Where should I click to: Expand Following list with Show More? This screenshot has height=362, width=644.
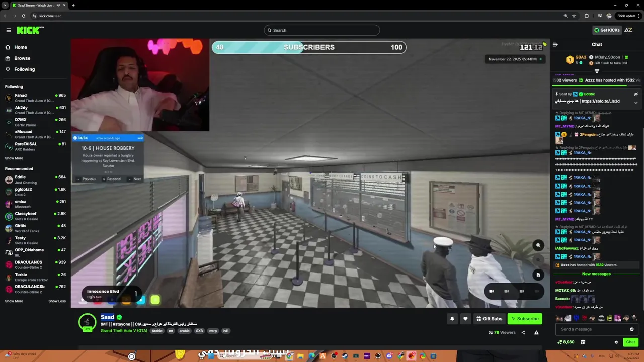pos(14,158)
